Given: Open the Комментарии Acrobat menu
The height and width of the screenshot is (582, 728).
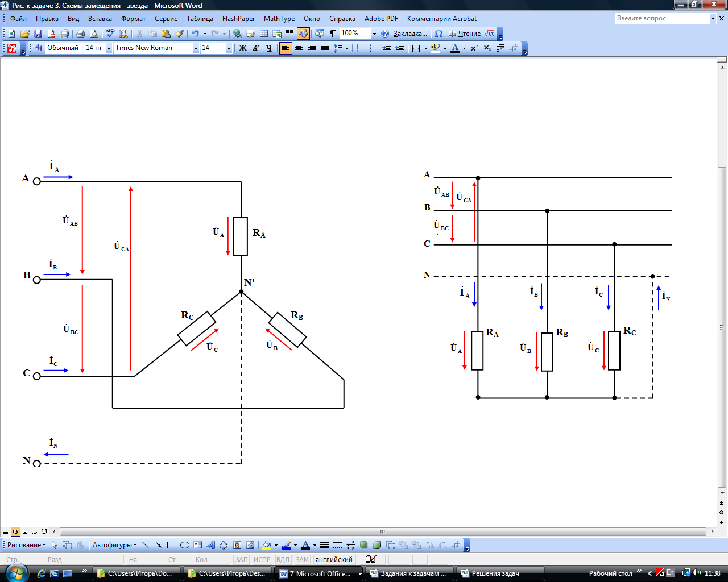Looking at the screenshot, I should pyautogui.click(x=442, y=19).
